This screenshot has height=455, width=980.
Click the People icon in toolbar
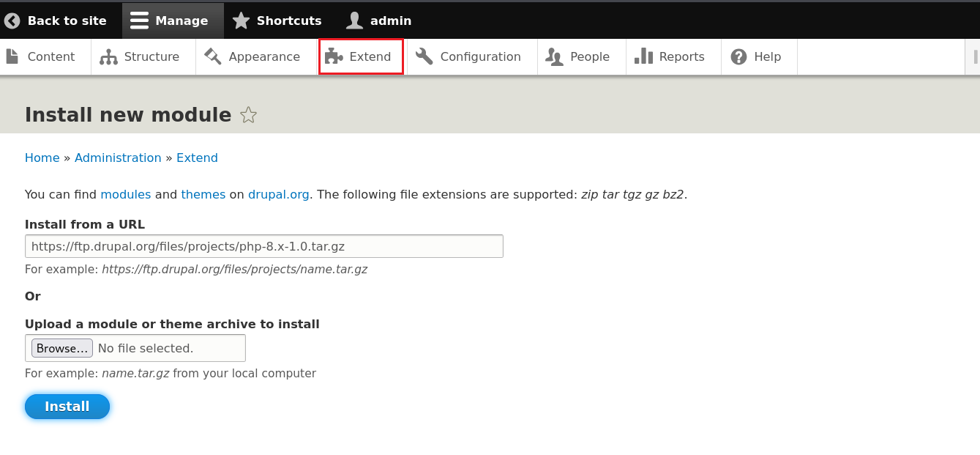[554, 56]
